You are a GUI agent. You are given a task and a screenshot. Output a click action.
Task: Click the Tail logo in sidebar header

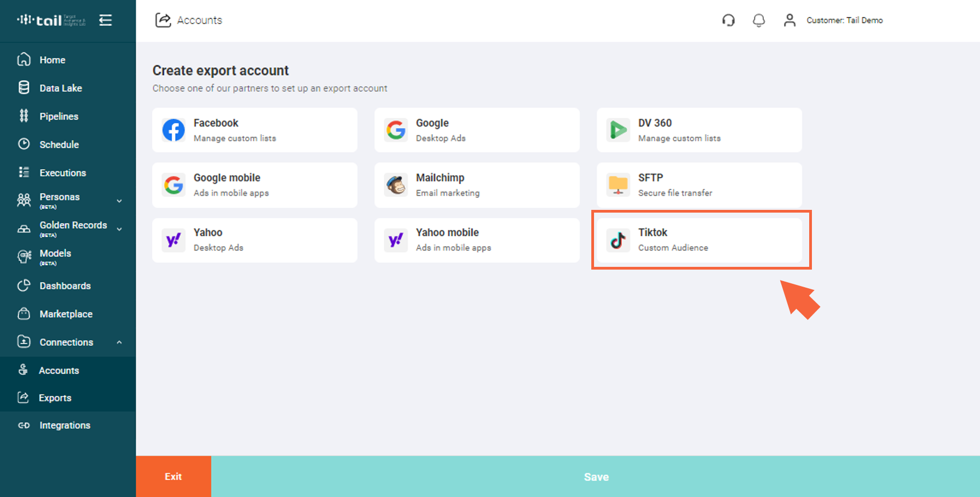click(x=51, y=20)
